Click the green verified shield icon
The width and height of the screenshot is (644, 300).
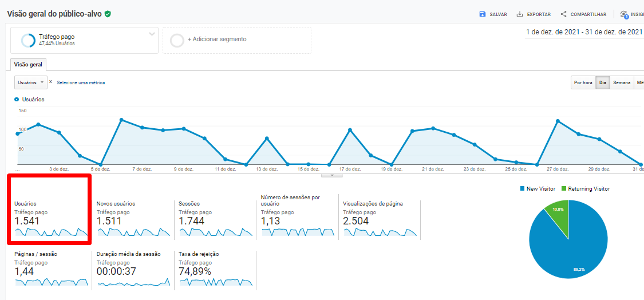pyautogui.click(x=108, y=14)
